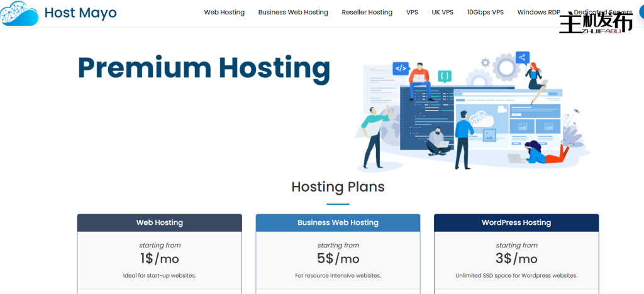Image resolution: width=644 pixels, height=294 pixels.
Task: Click the video camera icon in illustration
Action: point(501,109)
